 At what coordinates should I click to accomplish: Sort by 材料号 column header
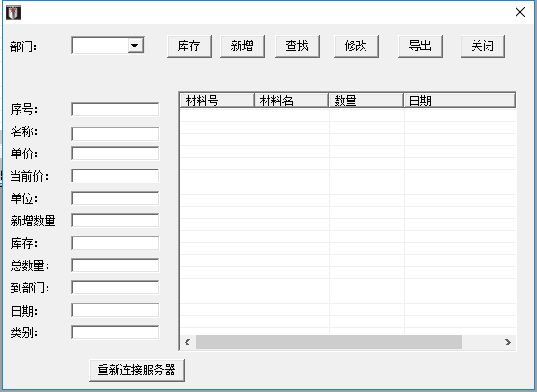217,101
